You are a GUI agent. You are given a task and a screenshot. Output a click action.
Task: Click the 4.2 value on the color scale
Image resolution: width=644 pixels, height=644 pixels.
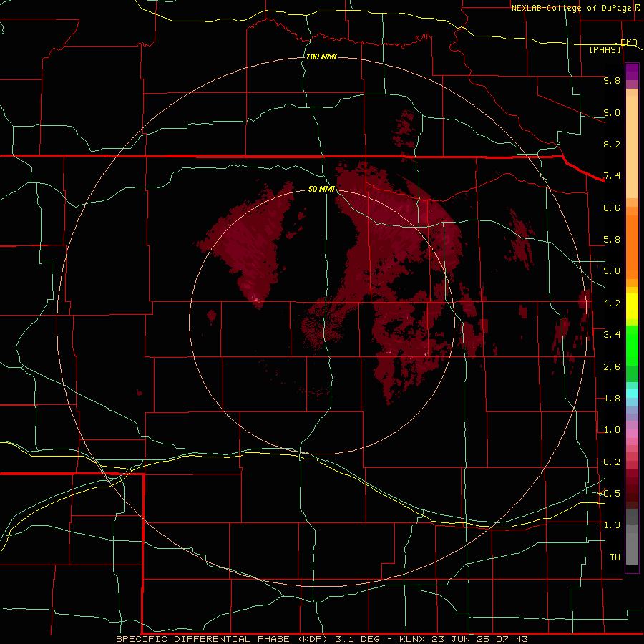612,303
